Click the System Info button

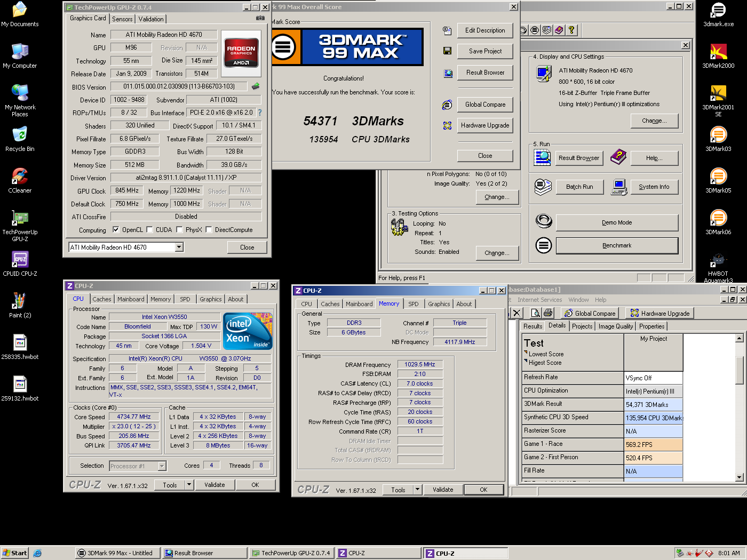[654, 187]
